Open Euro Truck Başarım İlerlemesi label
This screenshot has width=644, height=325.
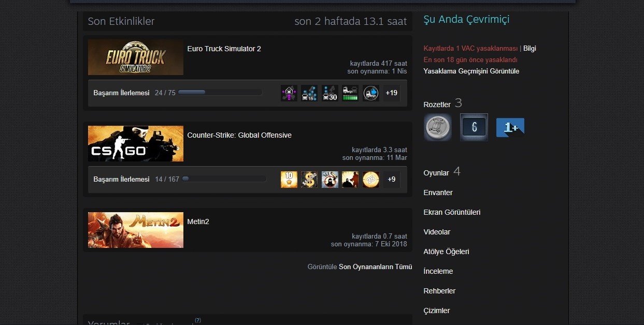121,93
